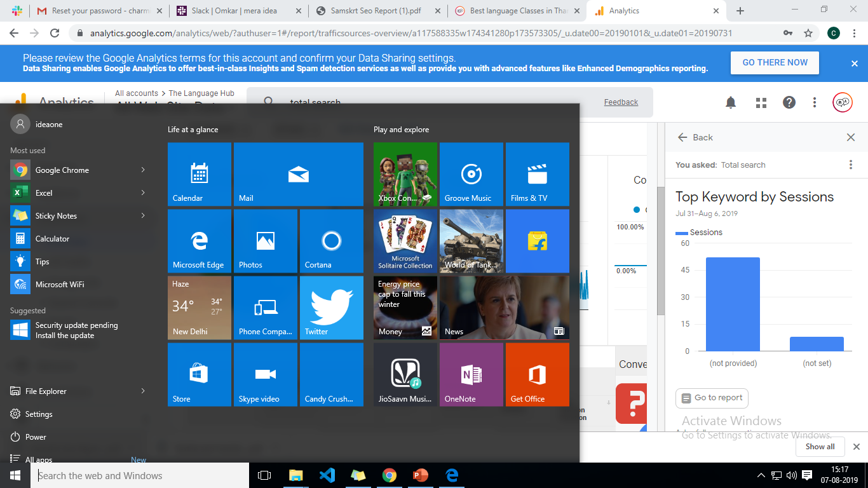Image resolution: width=868 pixels, height=488 pixels.
Task: Expand the File Explorer submenu arrow
Action: [143, 391]
